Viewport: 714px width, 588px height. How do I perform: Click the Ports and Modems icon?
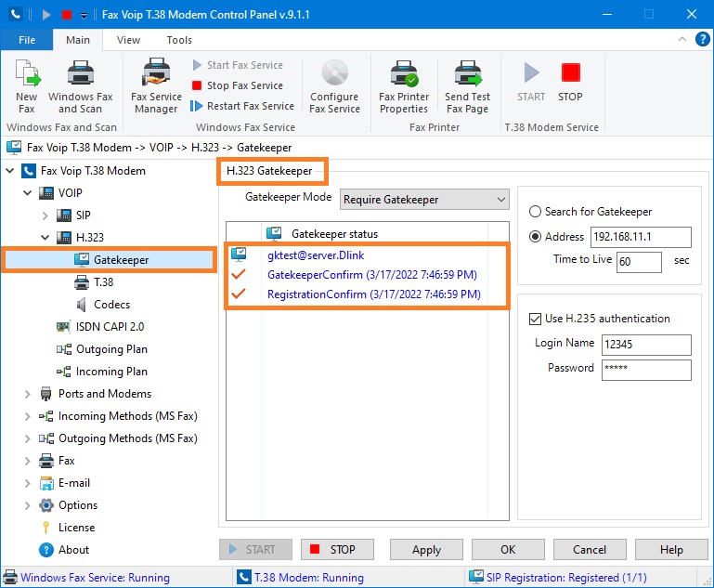tap(46, 394)
